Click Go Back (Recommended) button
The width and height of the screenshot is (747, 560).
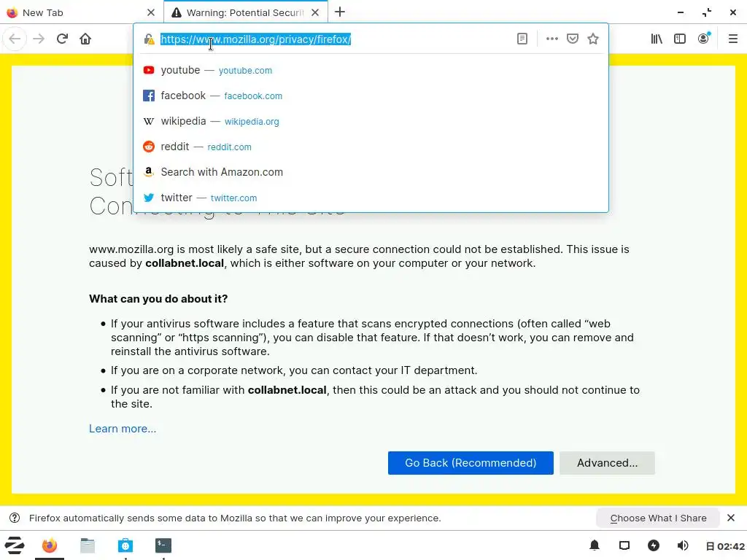(x=471, y=463)
